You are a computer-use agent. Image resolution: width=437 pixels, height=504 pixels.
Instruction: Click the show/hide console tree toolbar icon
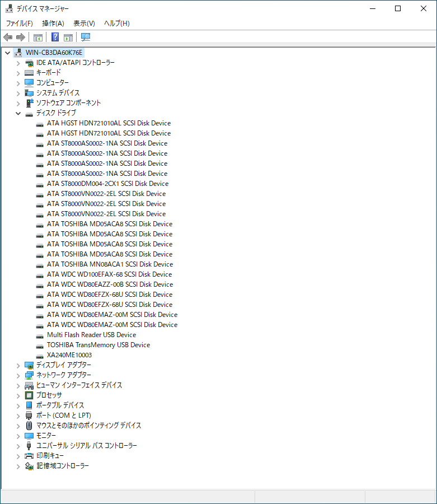click(x=38, y=38)
